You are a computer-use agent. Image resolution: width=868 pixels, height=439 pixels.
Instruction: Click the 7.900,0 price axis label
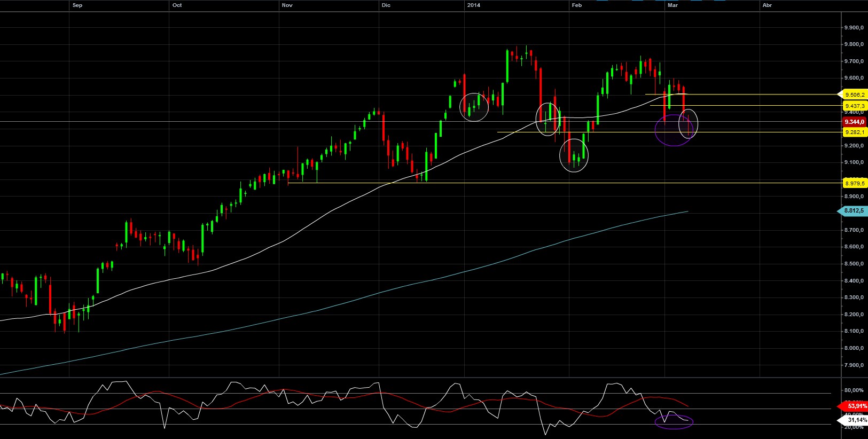[854, 365]
